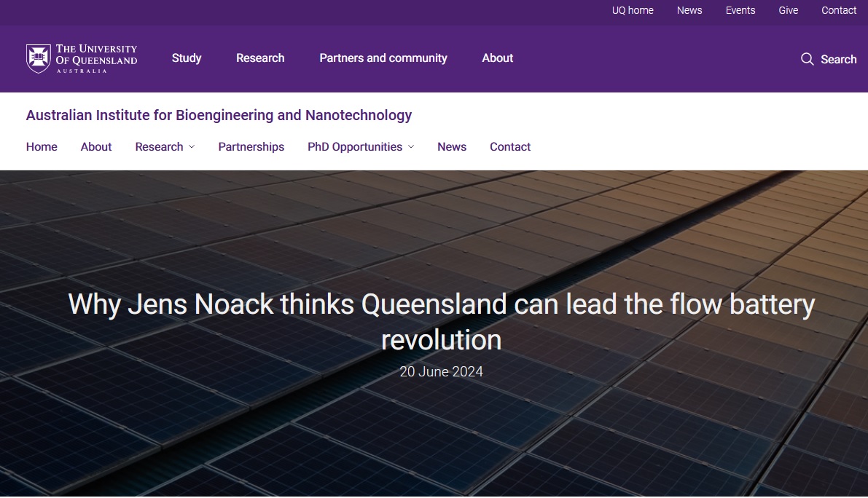
Task: Select Partnerships in the institute navigation
Action: coord(251,147)
